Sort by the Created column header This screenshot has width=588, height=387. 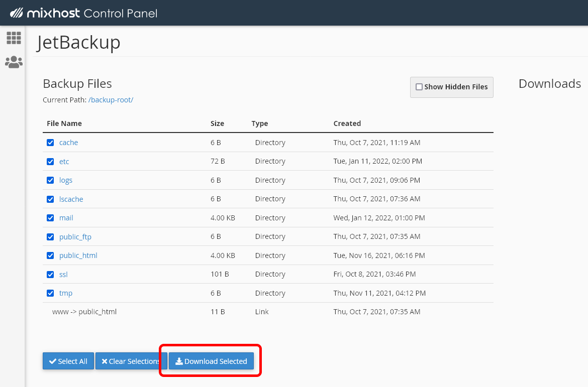point(347,123)
